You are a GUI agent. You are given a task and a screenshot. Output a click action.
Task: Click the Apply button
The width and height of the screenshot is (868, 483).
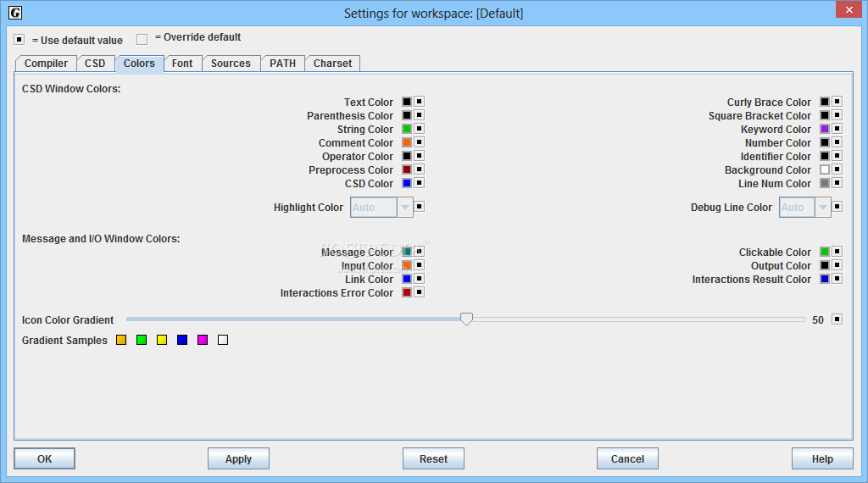[x=238, y=458]
